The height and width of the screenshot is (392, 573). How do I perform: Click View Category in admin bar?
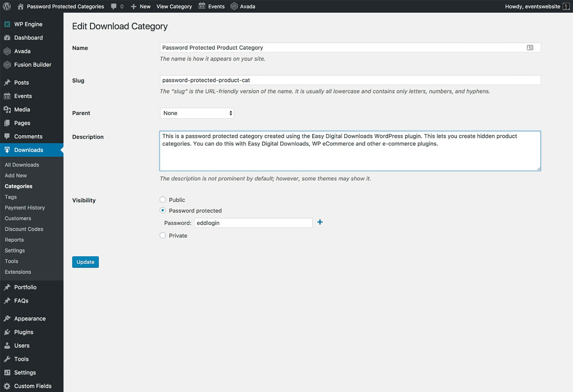coord(174,6)
